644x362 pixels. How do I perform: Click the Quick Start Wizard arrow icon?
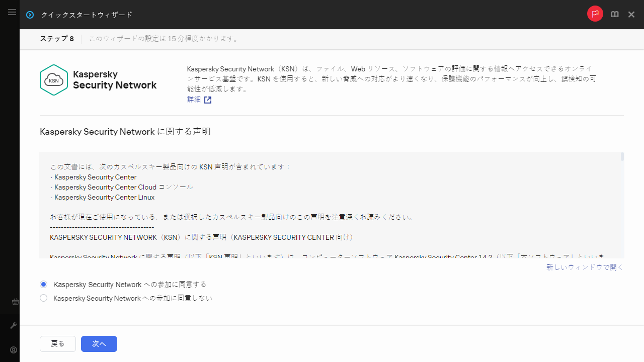30,15
